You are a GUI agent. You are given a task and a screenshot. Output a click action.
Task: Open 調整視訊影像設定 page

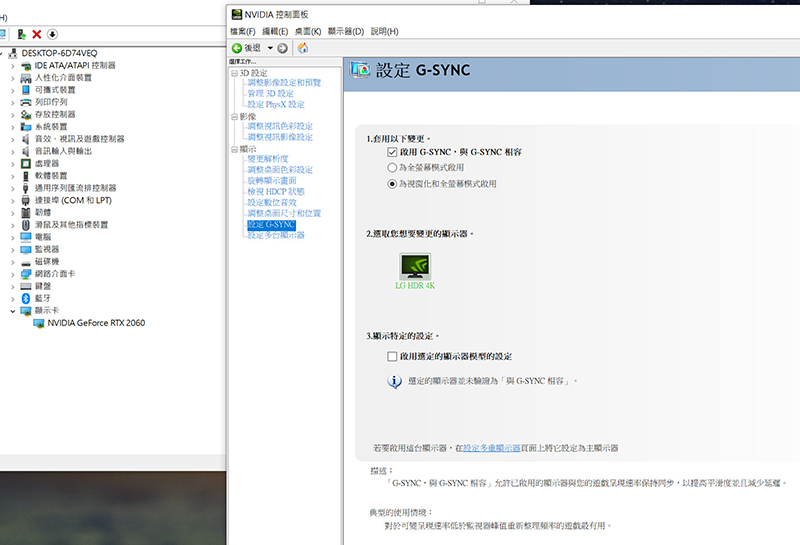pos(280,137)
